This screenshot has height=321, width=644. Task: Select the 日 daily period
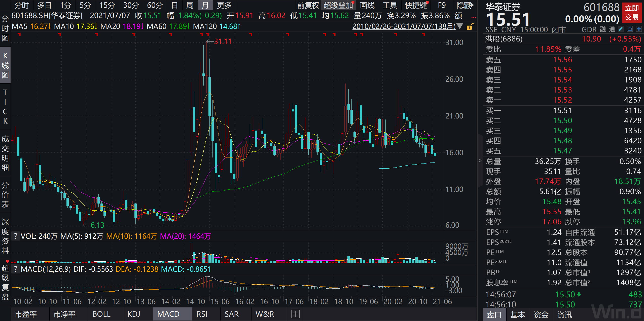click(x=174, y=5)
